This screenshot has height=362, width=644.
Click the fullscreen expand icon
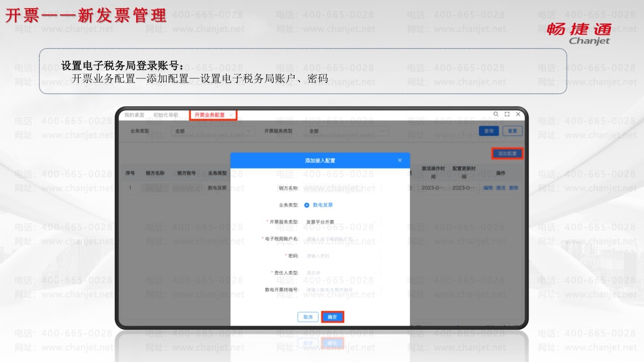click(507, 114)
